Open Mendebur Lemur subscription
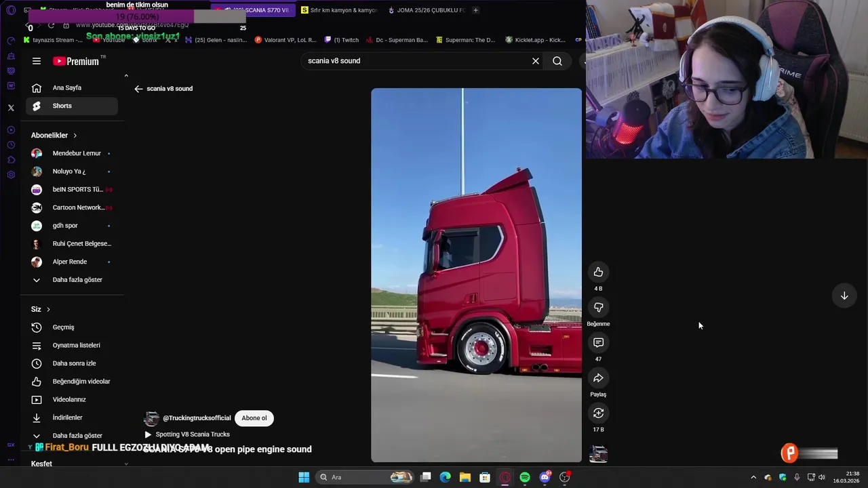This screenshot has width=868, height=488. pos(72,153)
